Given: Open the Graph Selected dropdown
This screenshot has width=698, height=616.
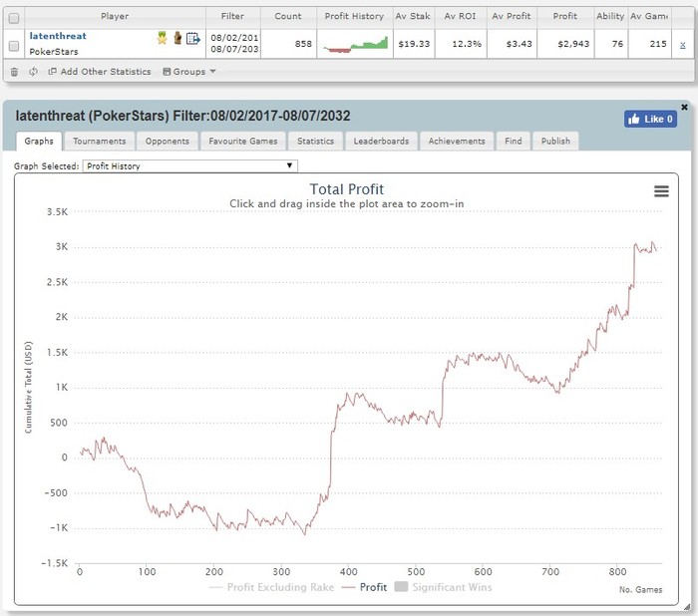Looking at the screenshot, I should [190, 166].
